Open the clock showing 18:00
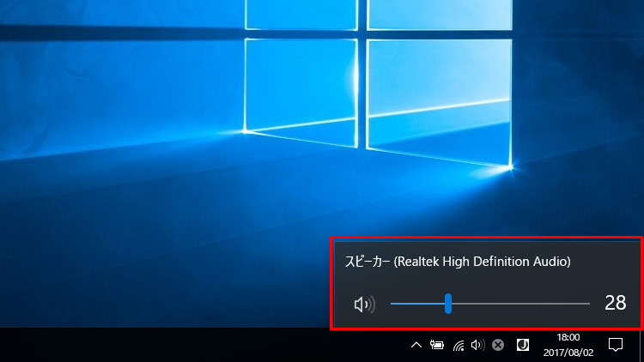 click(x=568, y=338)
